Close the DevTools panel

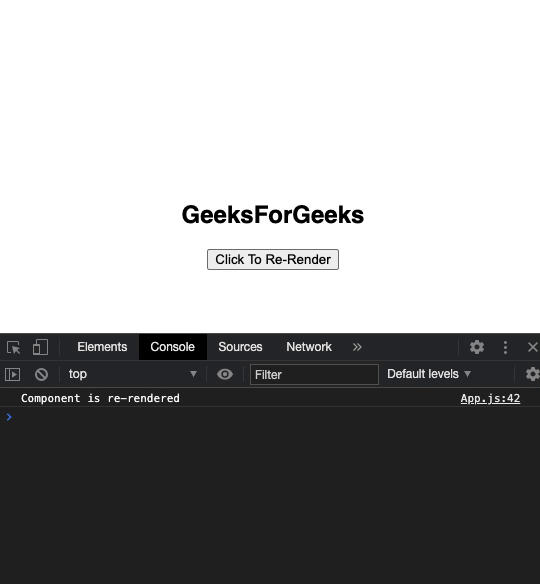[x=533, y=347]
